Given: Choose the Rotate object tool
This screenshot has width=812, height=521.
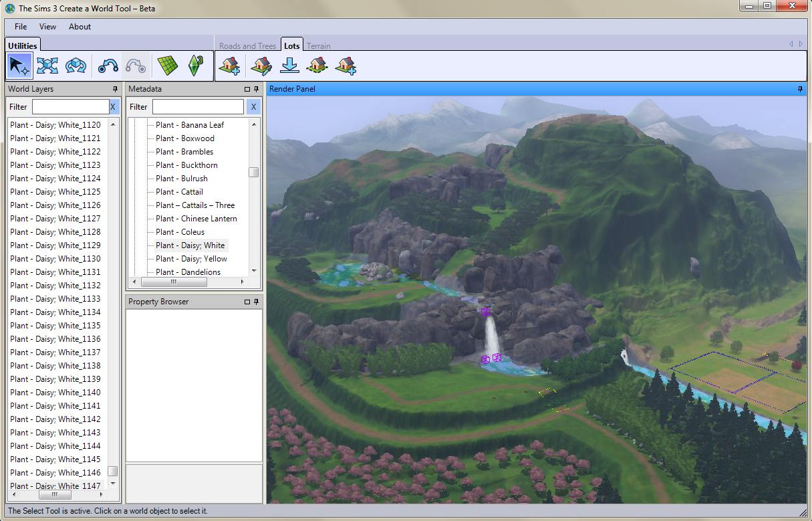Looking at the screenshot, I should click(76, 66).
